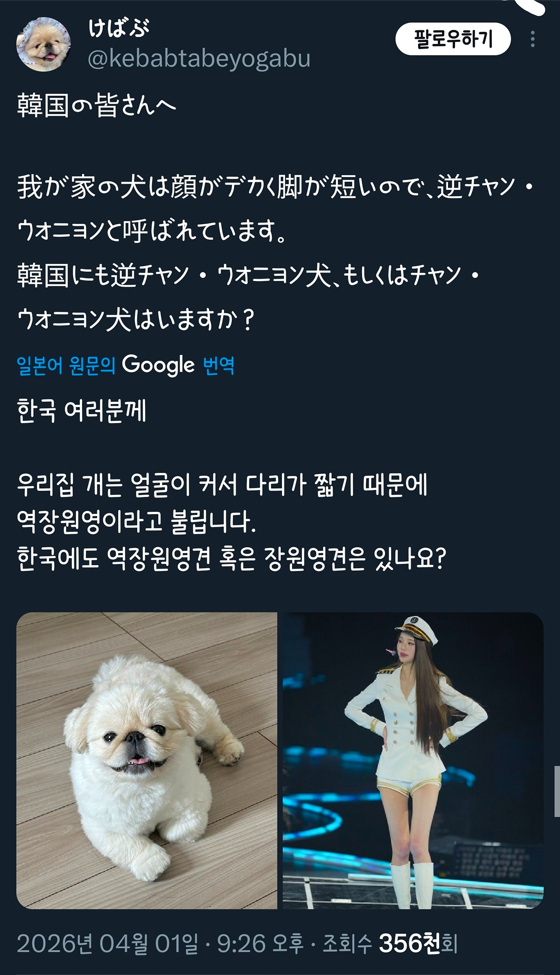Screen dimensions: 560x975
Task: Click the greeting line 韓国の皆さんへ
Action: pos(97,106)
